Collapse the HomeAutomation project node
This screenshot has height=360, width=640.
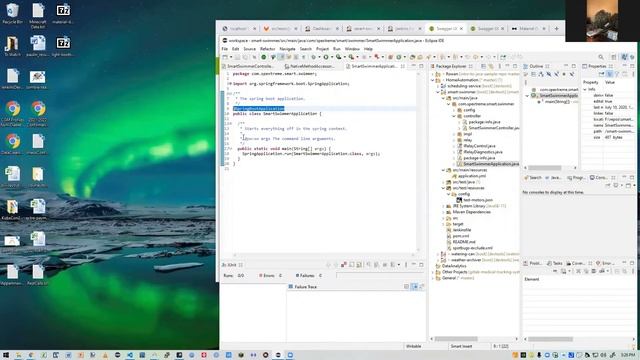click(x=433, y=80)
